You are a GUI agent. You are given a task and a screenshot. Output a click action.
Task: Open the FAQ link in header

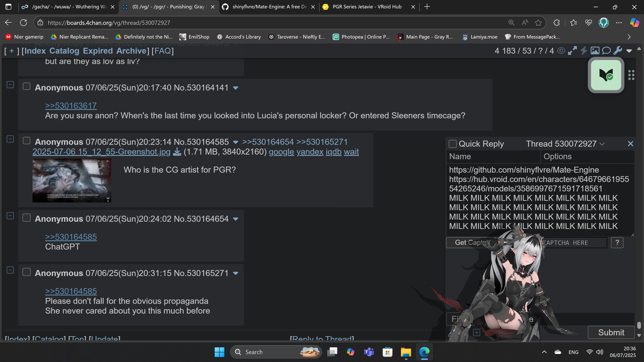pyautogui.click(x=163, y=51)
